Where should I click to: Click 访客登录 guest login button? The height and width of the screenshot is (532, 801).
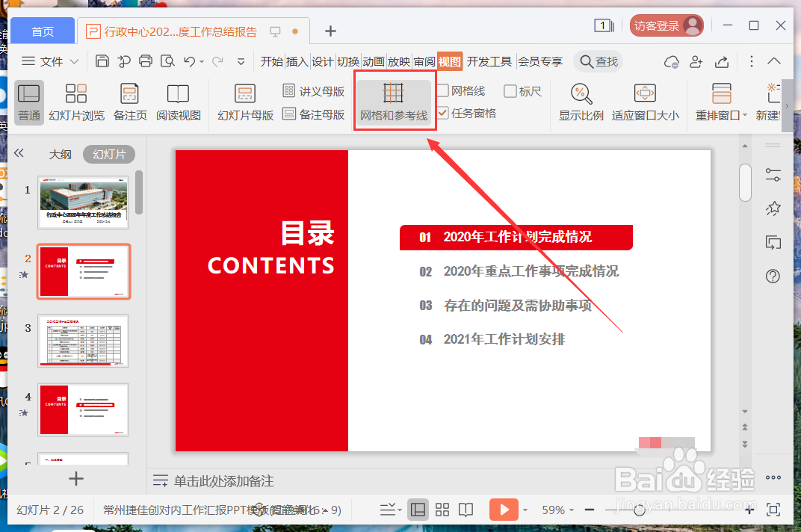click(667, 25)
